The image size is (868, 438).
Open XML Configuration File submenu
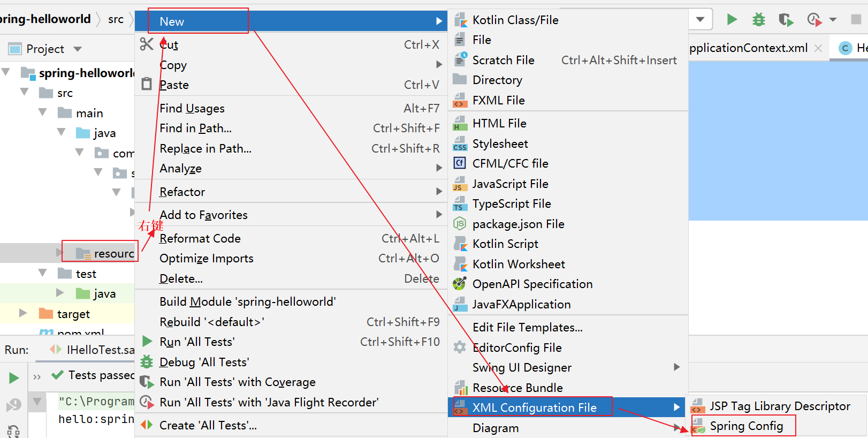click(x=568, y=407)
